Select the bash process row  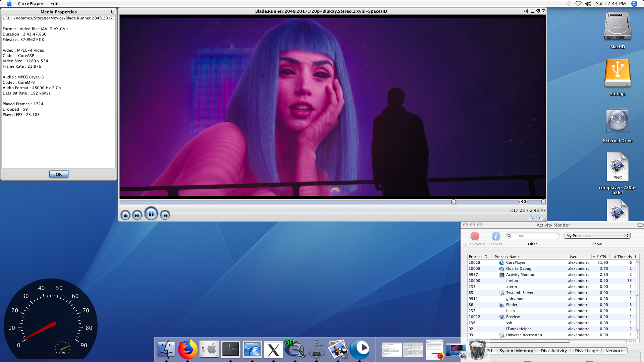tap(551, 311)
